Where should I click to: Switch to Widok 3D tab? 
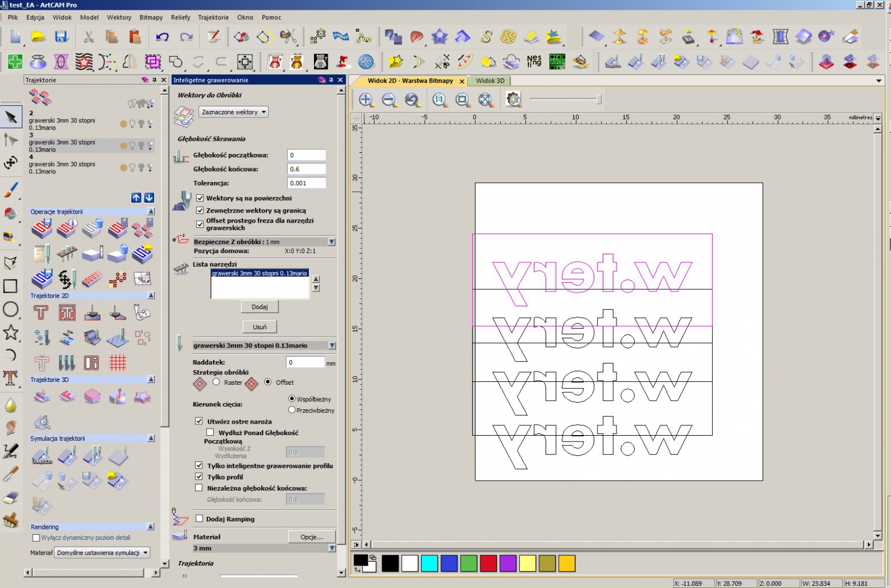(x=490, y=81)
